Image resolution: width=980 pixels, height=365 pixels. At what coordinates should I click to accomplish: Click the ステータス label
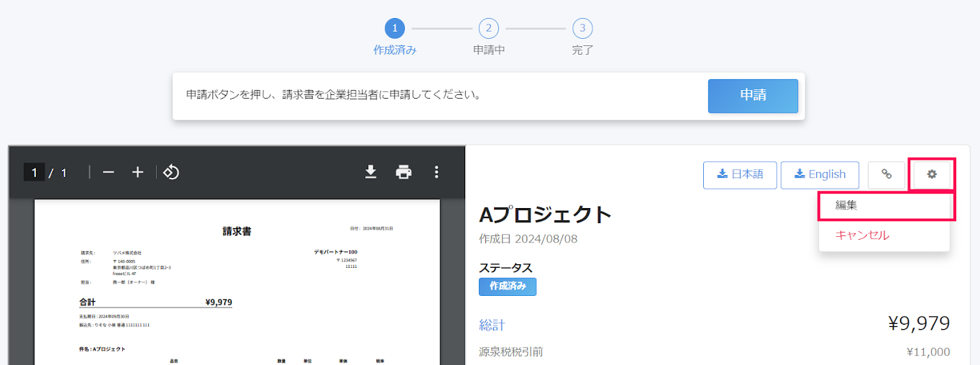[506, 268]
